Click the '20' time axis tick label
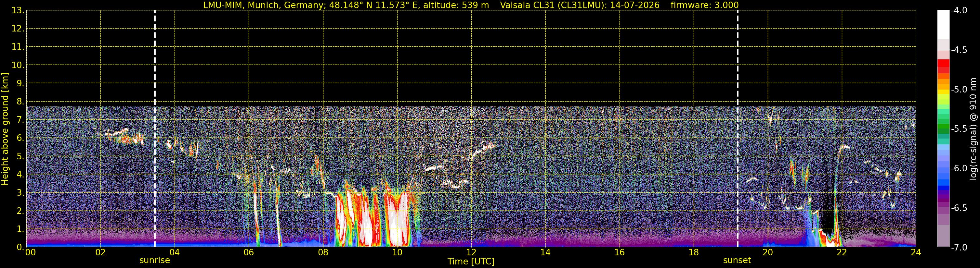 click(768, 252)
